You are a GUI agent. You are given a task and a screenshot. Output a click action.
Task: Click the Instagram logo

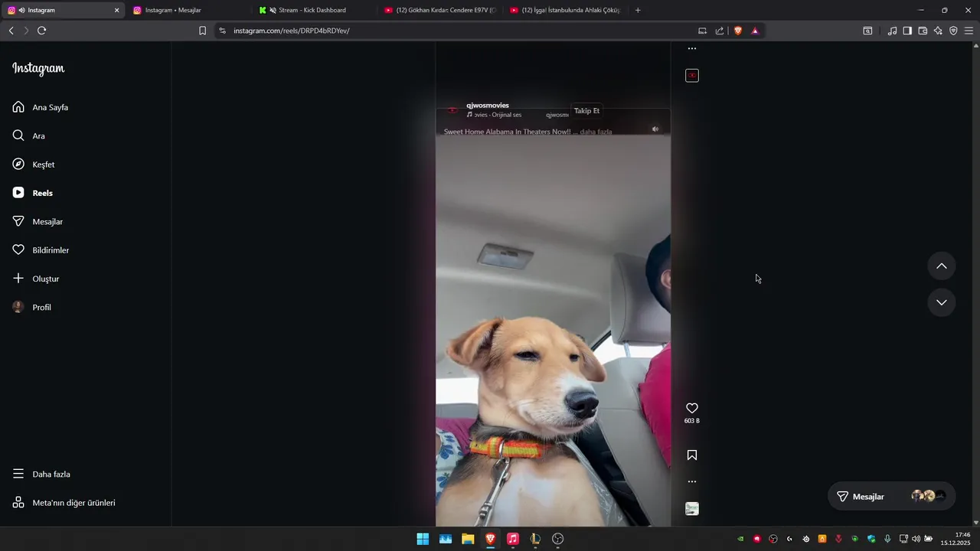38,69
